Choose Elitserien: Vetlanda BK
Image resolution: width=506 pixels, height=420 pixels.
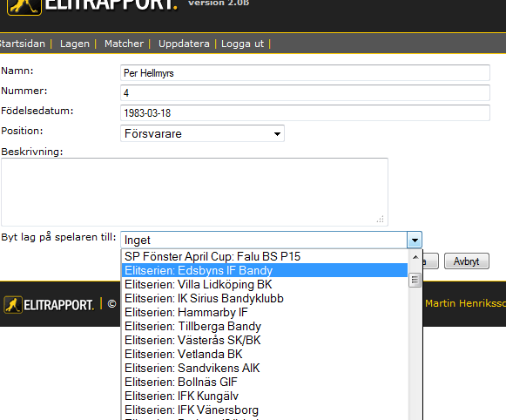(x=265, y=354)
